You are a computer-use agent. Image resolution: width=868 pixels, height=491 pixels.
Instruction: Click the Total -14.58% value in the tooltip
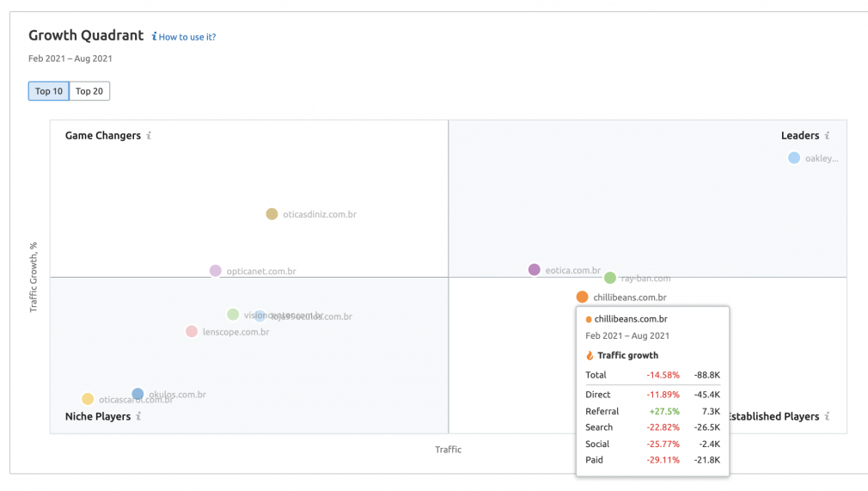click(x=663, y=375)
